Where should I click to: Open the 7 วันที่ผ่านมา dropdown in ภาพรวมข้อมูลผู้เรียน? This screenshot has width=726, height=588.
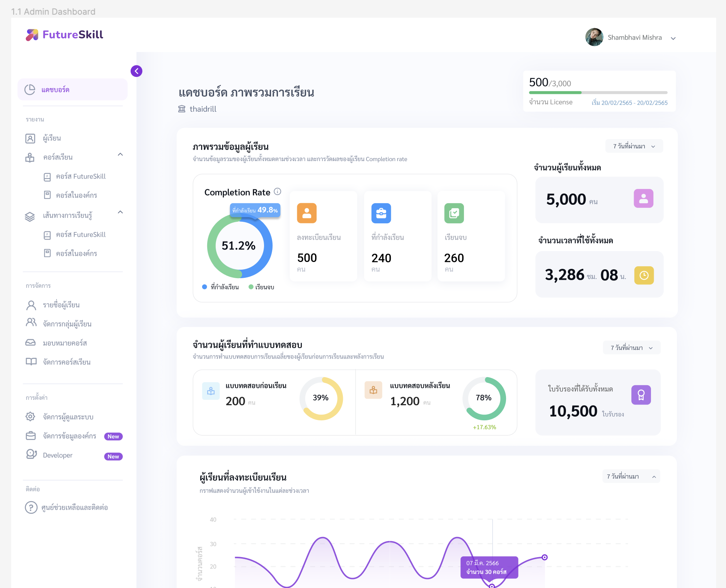(634, 146)
